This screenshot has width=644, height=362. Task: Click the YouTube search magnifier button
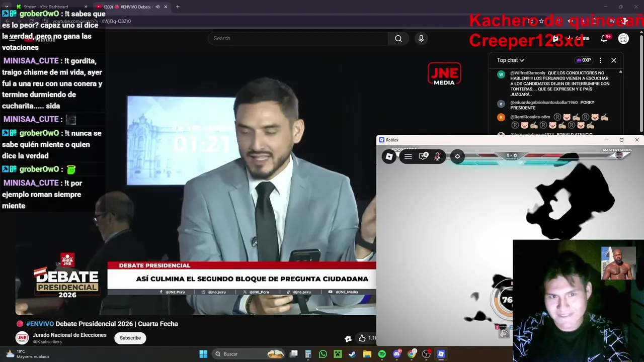(x=398, y=38)
